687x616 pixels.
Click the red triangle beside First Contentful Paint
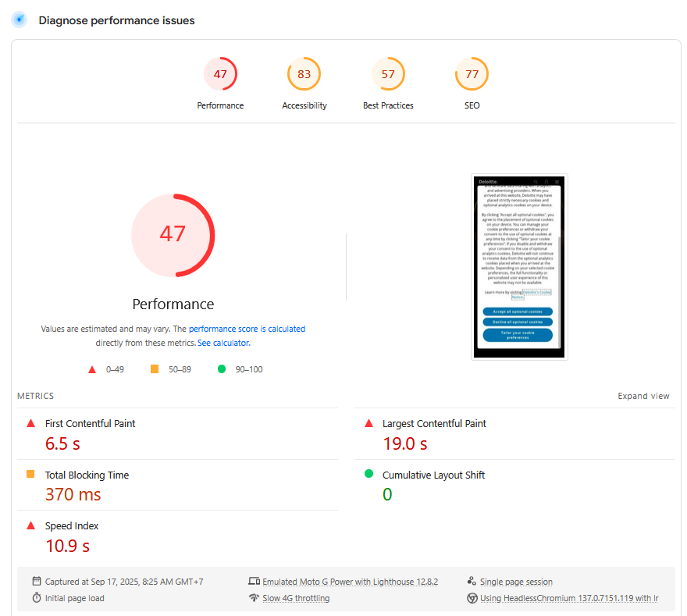(30, 422)
